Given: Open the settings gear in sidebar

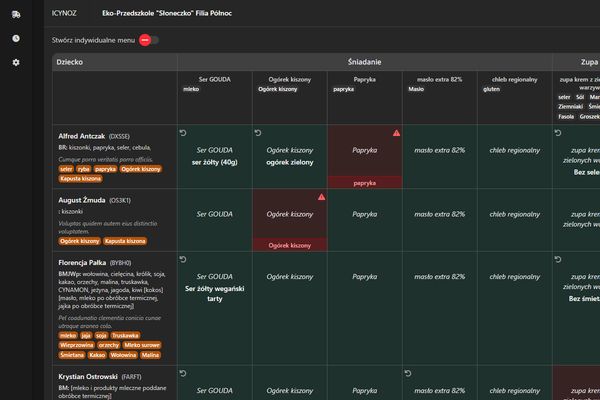Looking at the screenshot, I should (15, 62).
